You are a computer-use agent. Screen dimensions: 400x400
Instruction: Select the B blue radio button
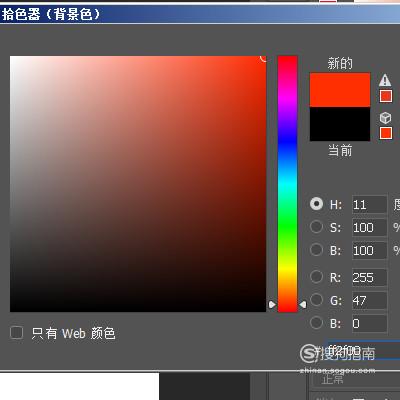[316, 322]
